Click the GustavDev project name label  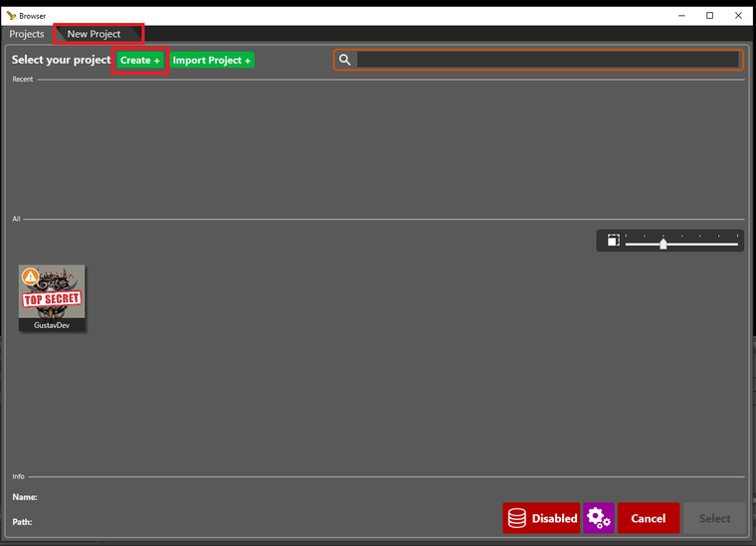tap(52, 325)
